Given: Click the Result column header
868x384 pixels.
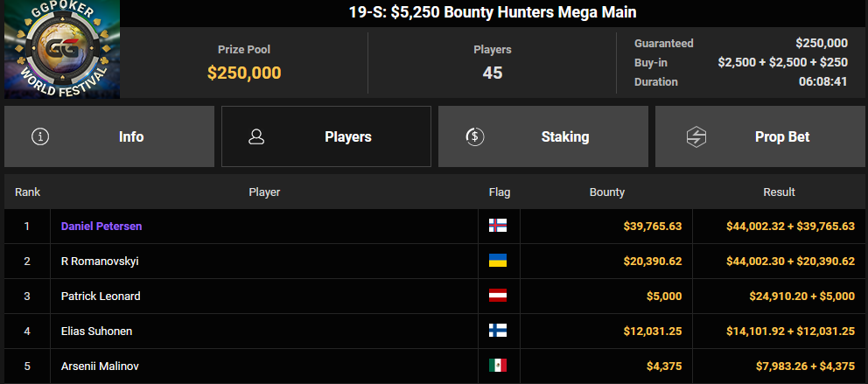Looking at the screenshot, I should tap(779, 192).
